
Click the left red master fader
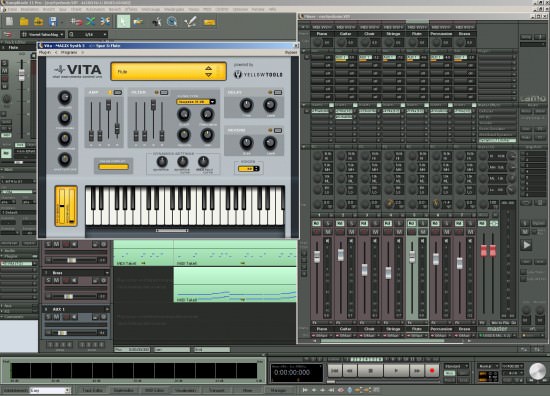[484, 250]
